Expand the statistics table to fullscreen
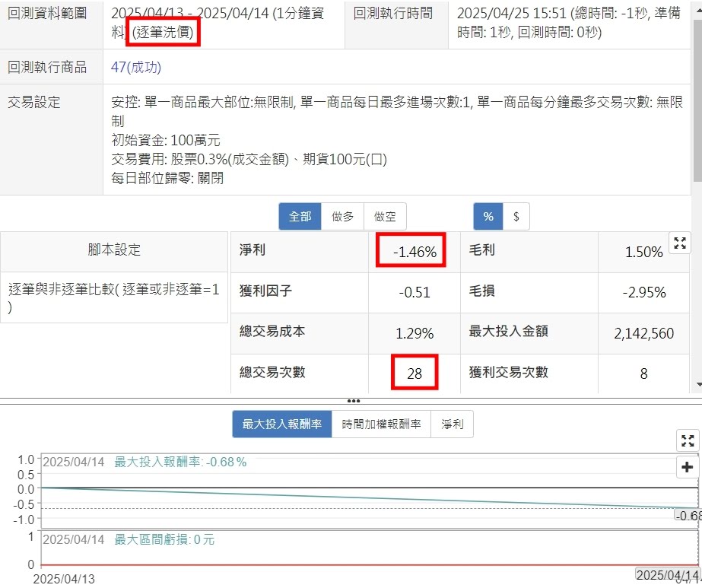The image size is (702, 588). (680, 243)
